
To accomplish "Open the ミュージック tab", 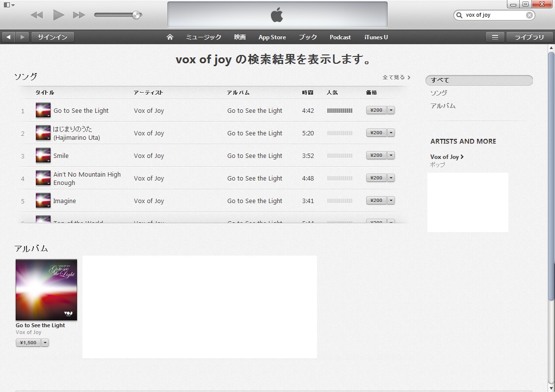I will [203, 37].
